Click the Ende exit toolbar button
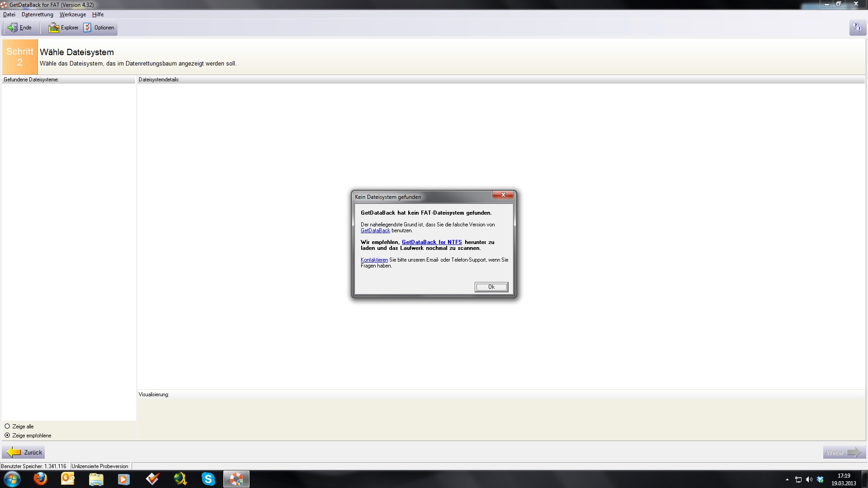Image resolution: width=868 pixels, height=488 pixels. [20, 28]
